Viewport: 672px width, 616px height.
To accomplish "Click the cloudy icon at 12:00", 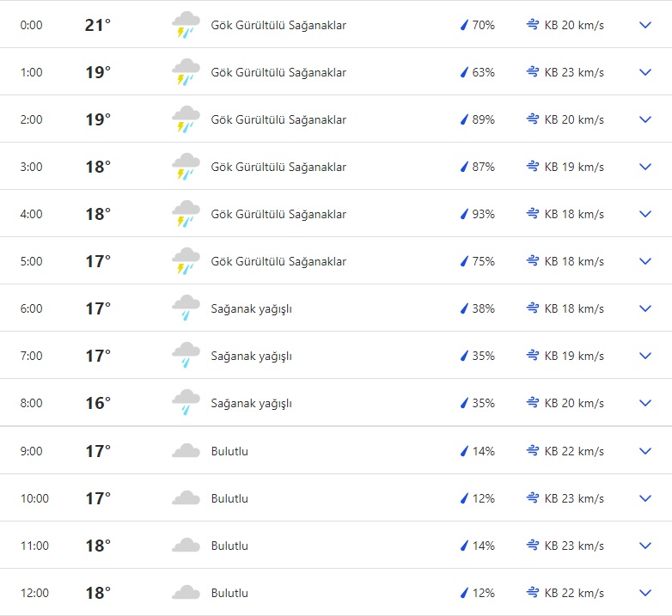I will point(186,593).
